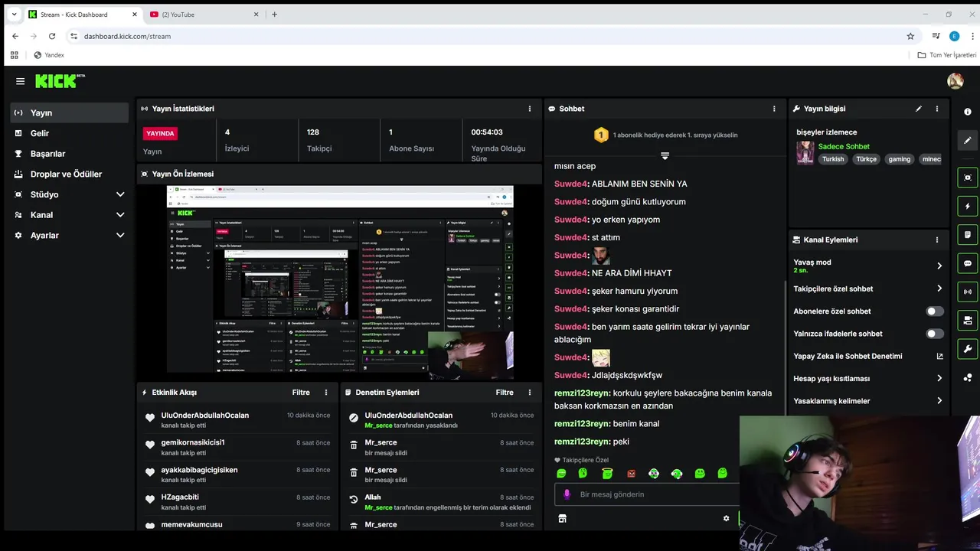Open the hamburger menu beside the Kick logo

20,81
